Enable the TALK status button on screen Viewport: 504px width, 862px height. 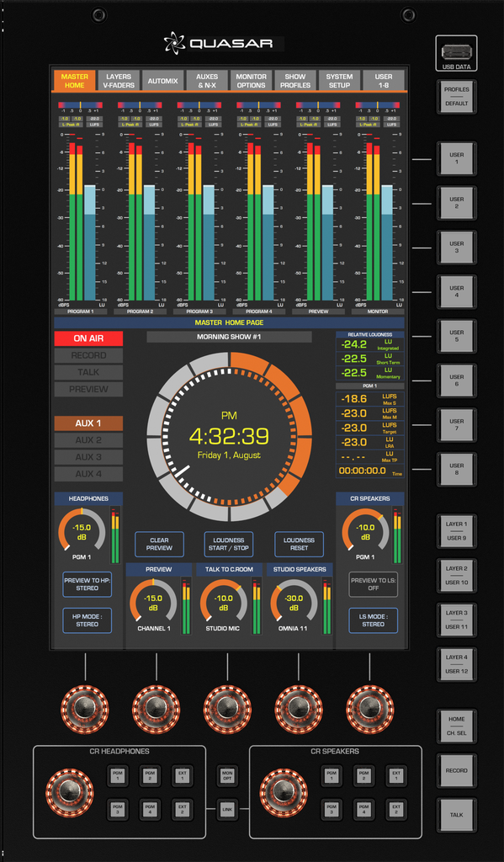[x=88, y=372]
